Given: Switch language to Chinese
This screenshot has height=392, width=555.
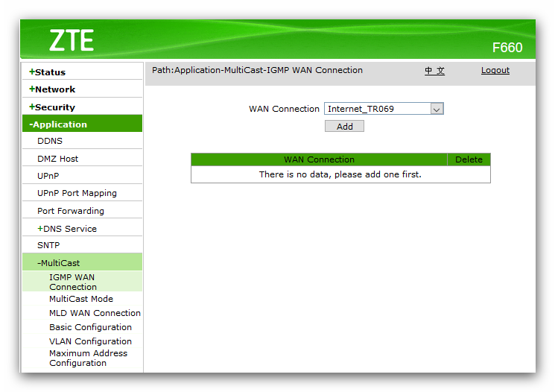Looking at the screenshot, I should point(434,71).
